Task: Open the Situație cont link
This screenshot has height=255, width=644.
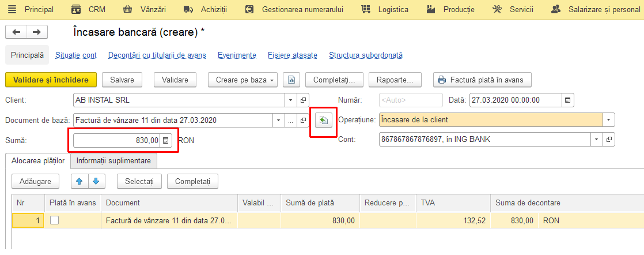Action: pyautogui.click(x=76, y=55)
